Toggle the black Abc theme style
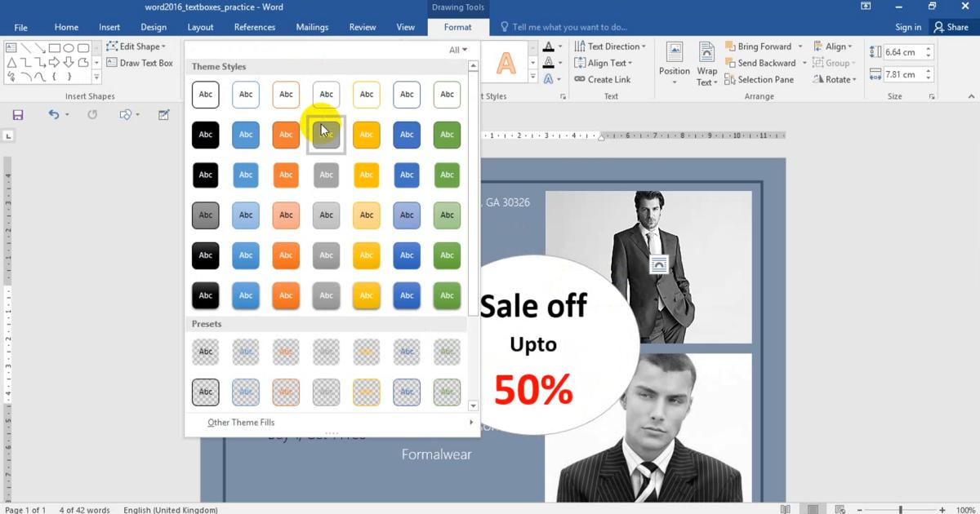Screen dimensions: 980x514 point(205,134)
